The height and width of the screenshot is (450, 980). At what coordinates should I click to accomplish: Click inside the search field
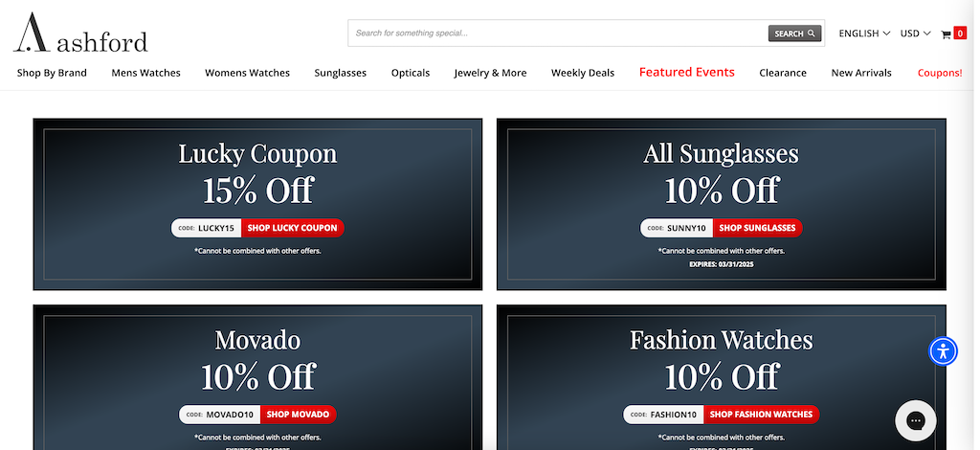[x=558, y=34]
